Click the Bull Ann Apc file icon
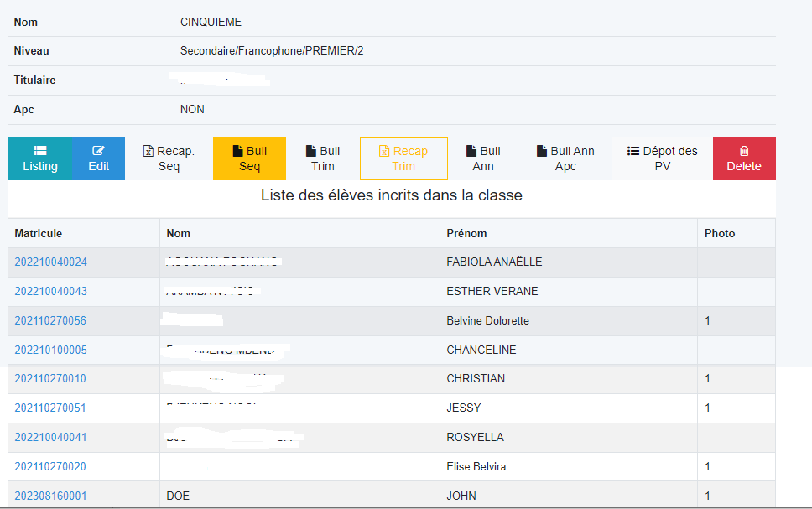 (542, 151)
